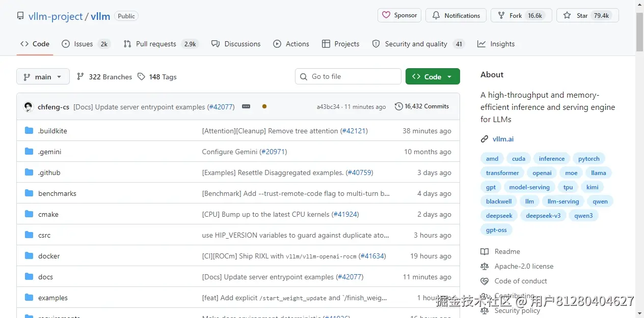644x318 pixels.
Task: Open the docs directory
Action: tap(45, 277)
